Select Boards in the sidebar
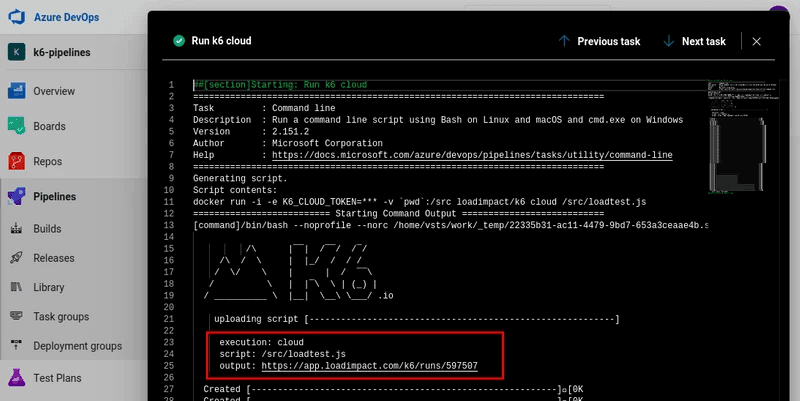Image resolution: width=800 pixels, height=401 pixels. [x=49, y=126]
